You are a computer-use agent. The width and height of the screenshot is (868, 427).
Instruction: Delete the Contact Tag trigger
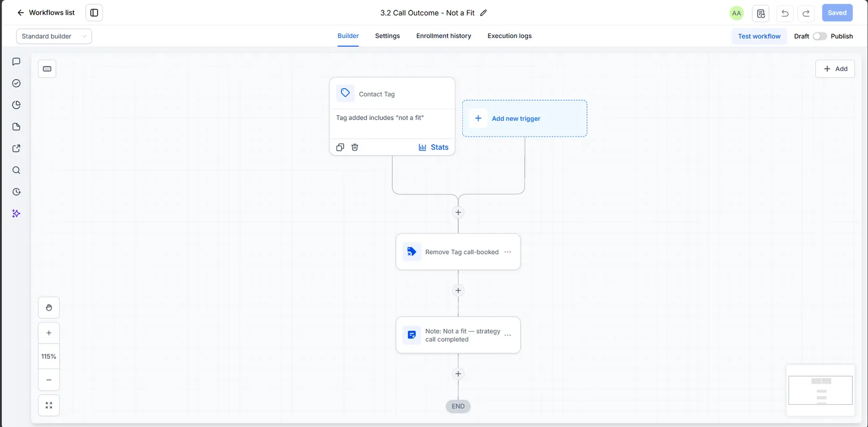tap(355, 147)
